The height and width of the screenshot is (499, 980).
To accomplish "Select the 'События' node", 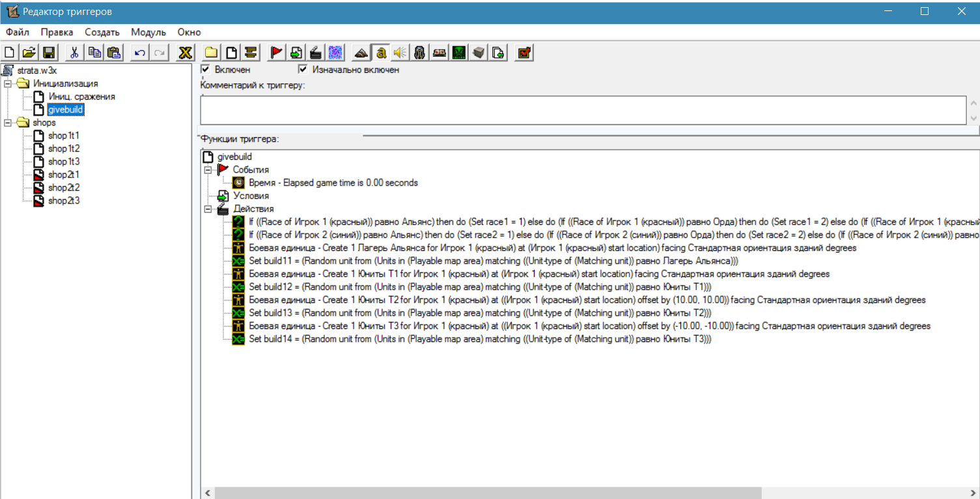I will (251, 170).
